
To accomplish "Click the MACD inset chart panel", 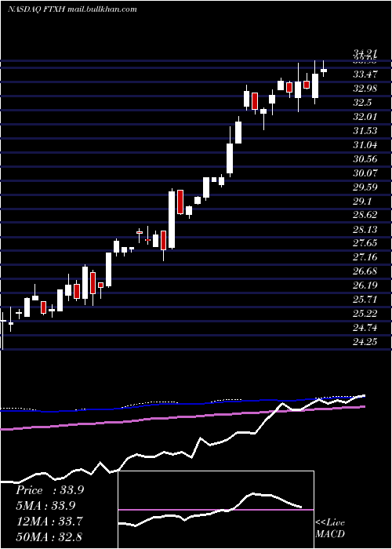I will coord(216,510).
